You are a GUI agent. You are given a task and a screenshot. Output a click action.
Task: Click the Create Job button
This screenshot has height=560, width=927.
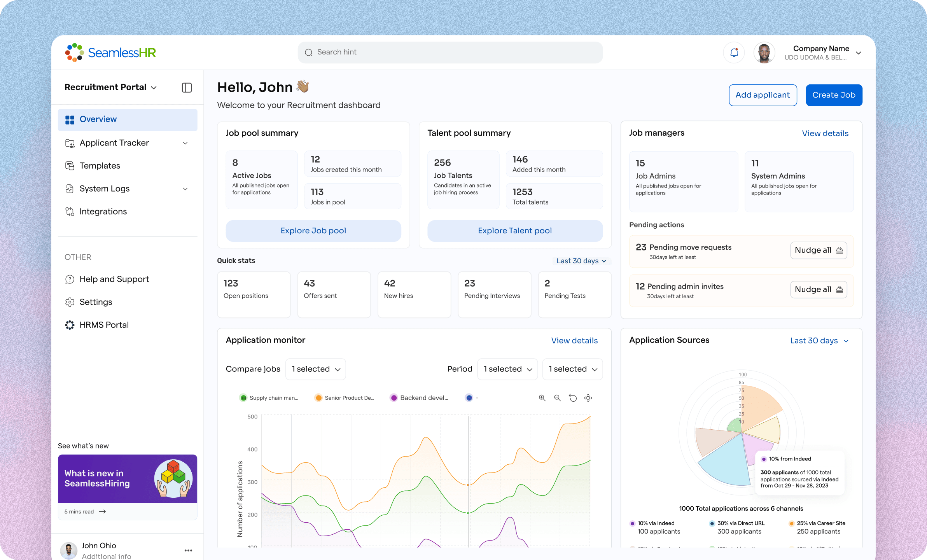coord(834,95)
